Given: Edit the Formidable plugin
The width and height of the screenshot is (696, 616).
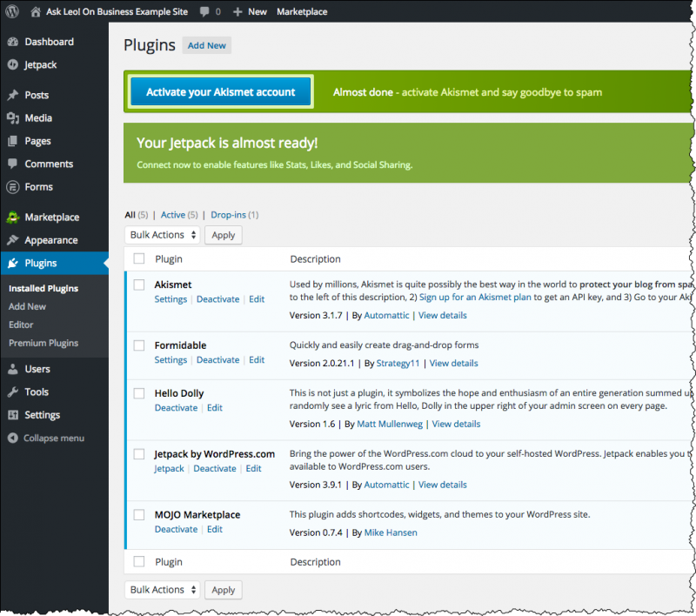Looking at the screenshot, I should [257, 360].
